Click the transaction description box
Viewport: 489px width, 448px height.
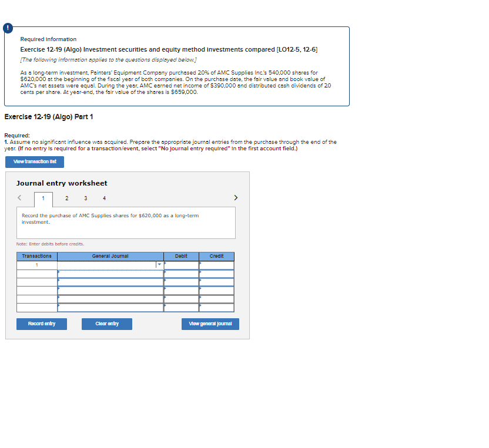click(x=126, y=222)
